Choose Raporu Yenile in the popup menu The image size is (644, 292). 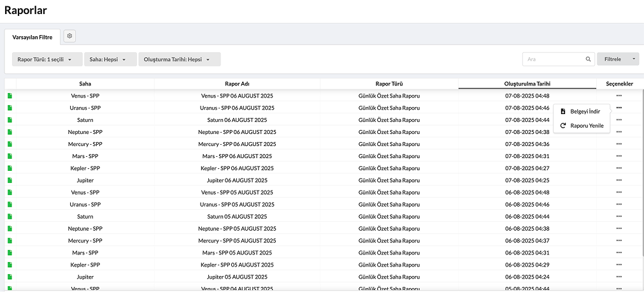pos(586,126)
